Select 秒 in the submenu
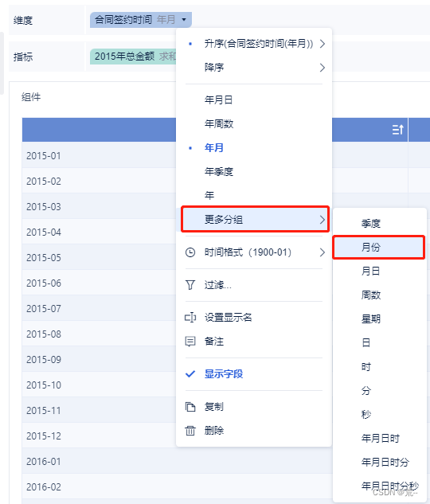The image size is (430, 504). [379, 415]
